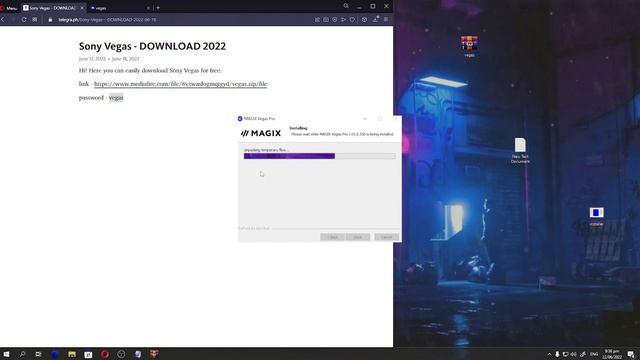This screenshot has height=360, width=640.
Task: Select the installer desktop icon
Action: point(596,217)
